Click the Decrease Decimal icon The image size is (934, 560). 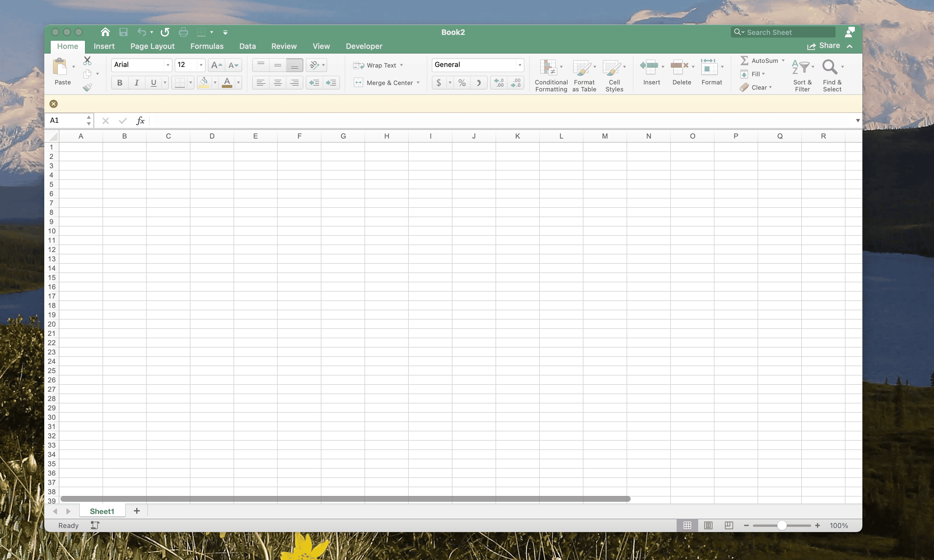point(516,83)
